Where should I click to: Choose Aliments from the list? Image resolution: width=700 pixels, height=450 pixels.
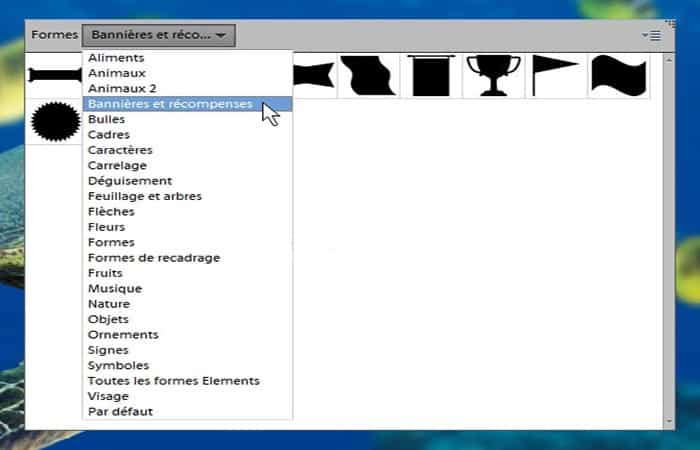click(x=188, y=58)
